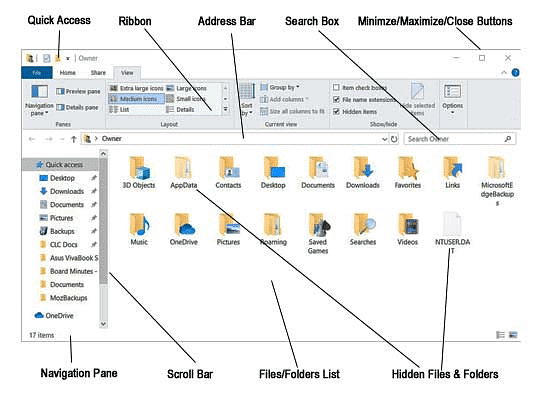Viewport: 544px width, 395px height.
Task: Open the Contacts folder
Action: [228, 173]
